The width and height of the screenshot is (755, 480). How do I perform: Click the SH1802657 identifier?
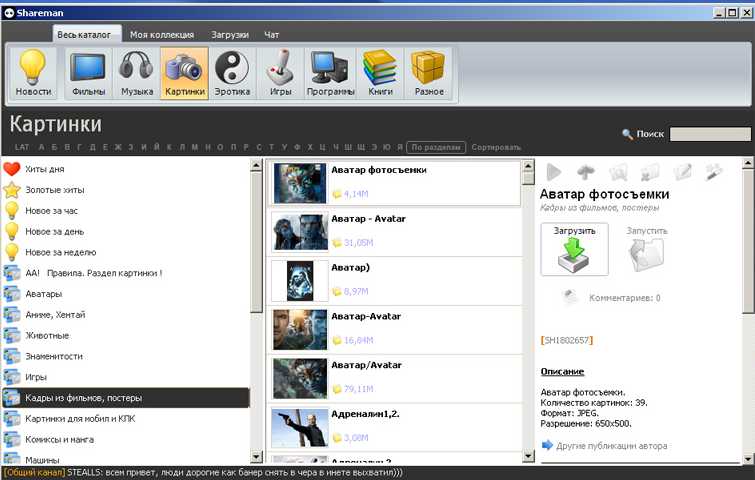pos(567,340)
